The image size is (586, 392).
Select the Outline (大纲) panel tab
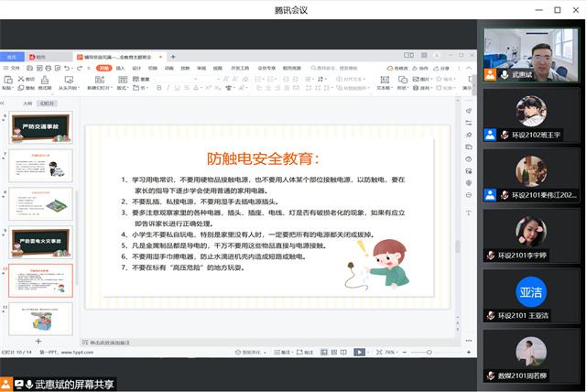(27, 103)
